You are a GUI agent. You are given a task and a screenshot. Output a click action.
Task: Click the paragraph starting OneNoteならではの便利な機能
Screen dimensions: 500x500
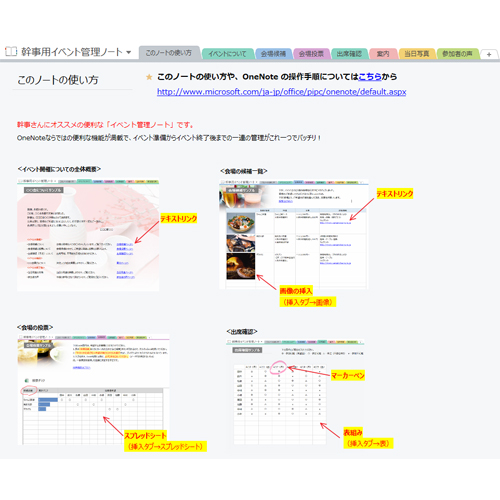169,138
